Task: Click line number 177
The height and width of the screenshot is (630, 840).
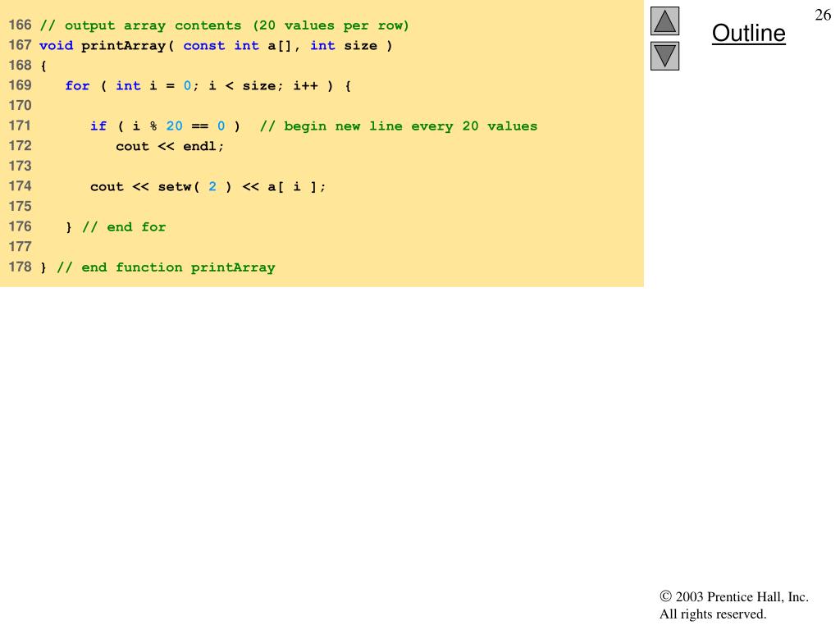Action: pyautogui.click(x=20, y=246)
